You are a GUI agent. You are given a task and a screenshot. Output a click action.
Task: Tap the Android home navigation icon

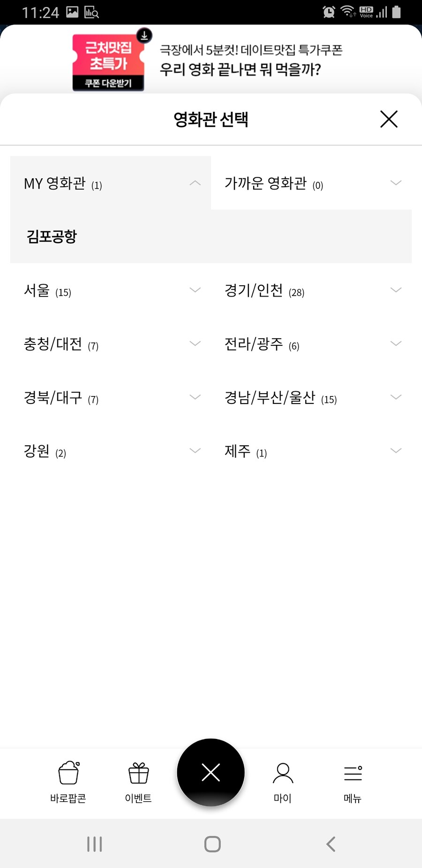coord(212,844)
